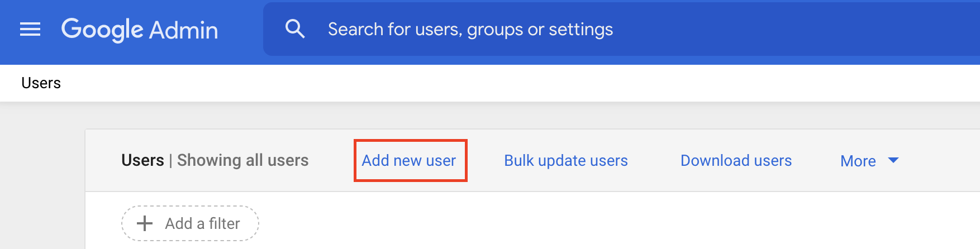Viewport: 980px width, 249px height.
Task: Select the Users breadcrumb
Action: pyautogui.click(x=41, y=83)
